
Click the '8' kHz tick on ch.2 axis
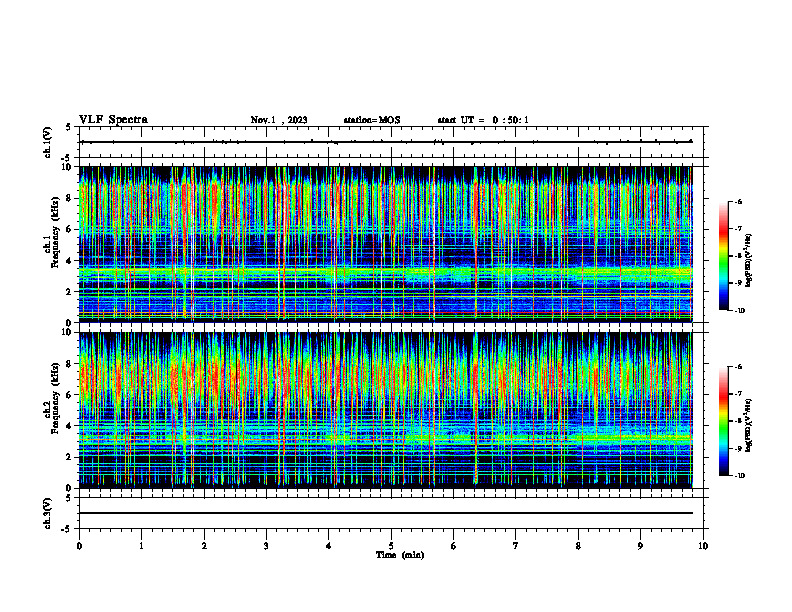(70, 364)
